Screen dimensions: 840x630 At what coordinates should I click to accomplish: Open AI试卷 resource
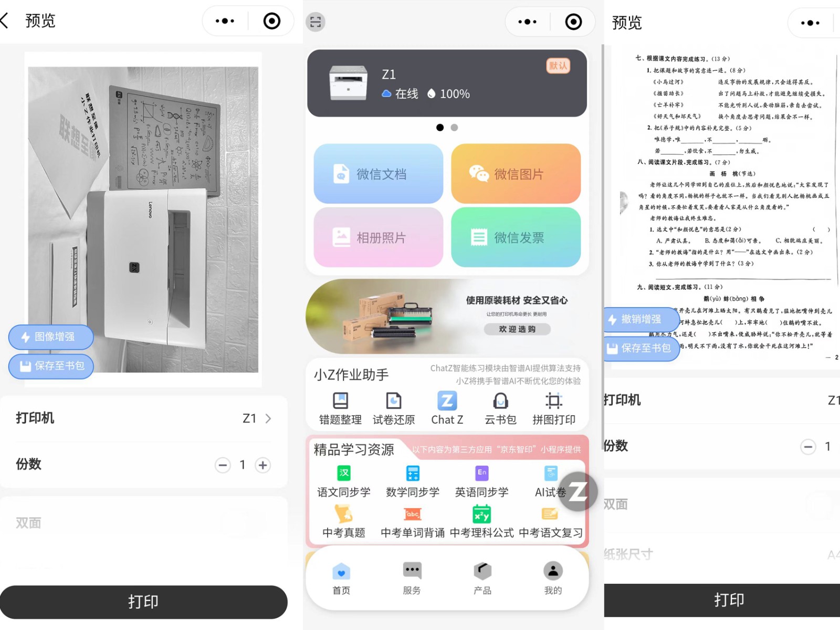pos(550,481)
